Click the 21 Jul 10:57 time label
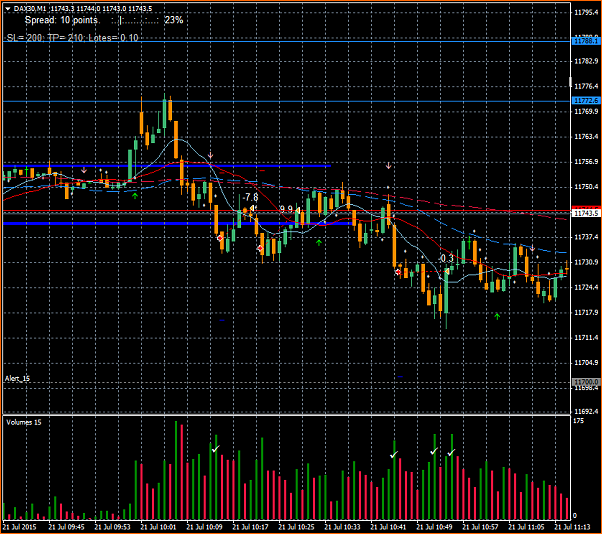This screenshot has width=602, height=534. 480,527
